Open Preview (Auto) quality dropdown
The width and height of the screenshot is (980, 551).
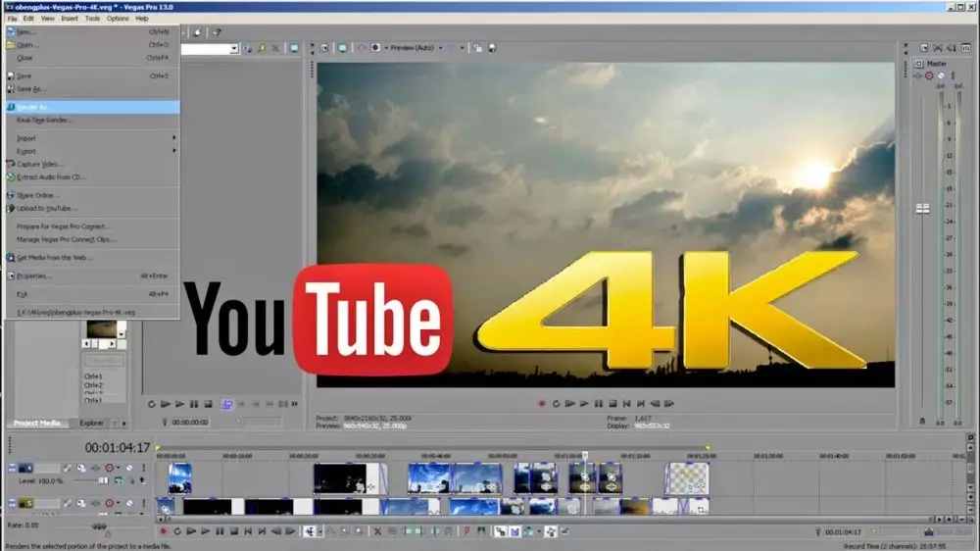coord(441,47)
